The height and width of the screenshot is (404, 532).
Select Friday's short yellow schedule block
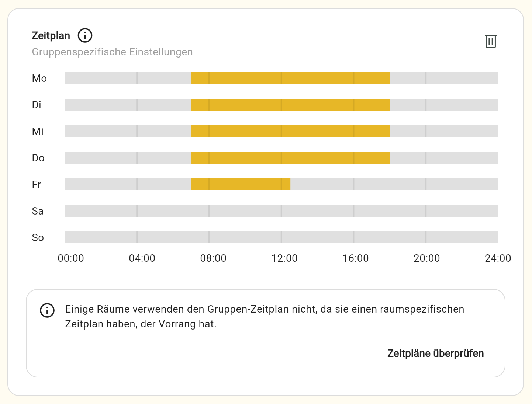coord(241,184)
